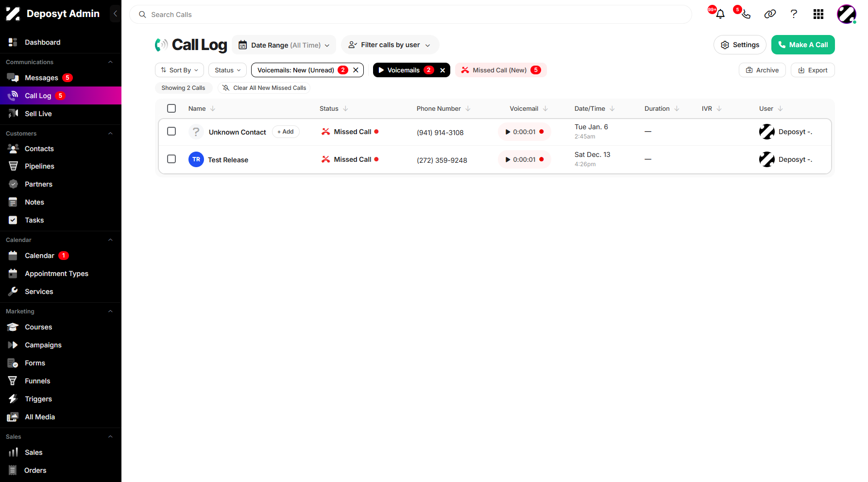The height and width of the screenshot is (482, 868).
Task: Open the Sort By dropdown
Action: [x=179, y=70]
